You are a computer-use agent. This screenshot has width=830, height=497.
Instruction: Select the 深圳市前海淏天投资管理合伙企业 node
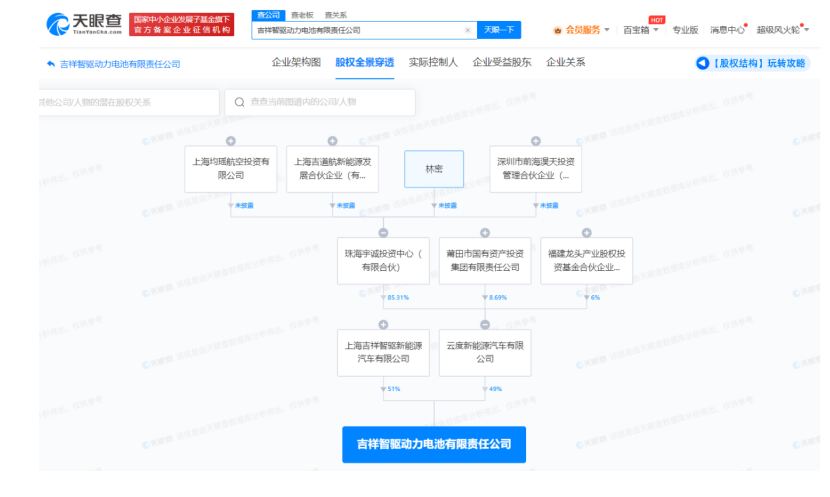[x=536, y=169]
